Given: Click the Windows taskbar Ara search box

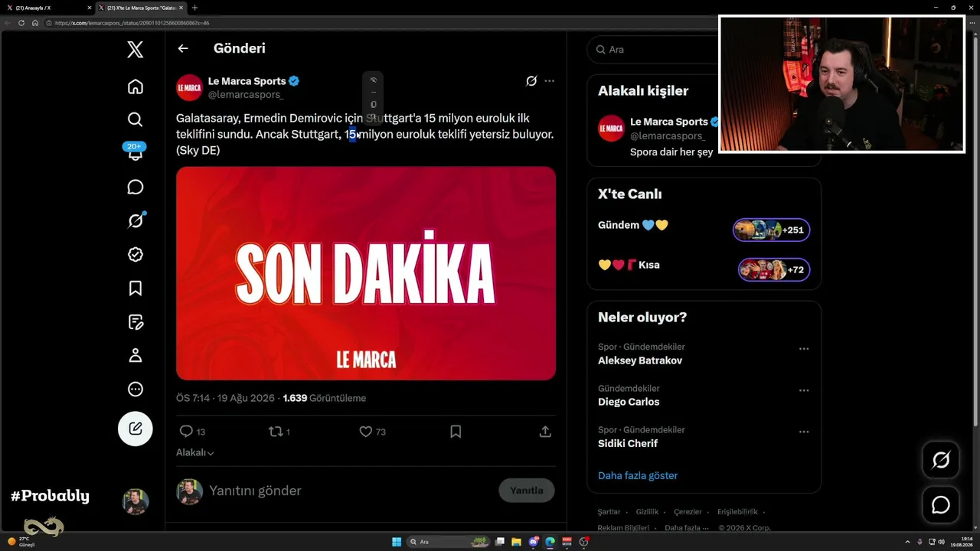Looking at the screenshot, I should 448,542.
